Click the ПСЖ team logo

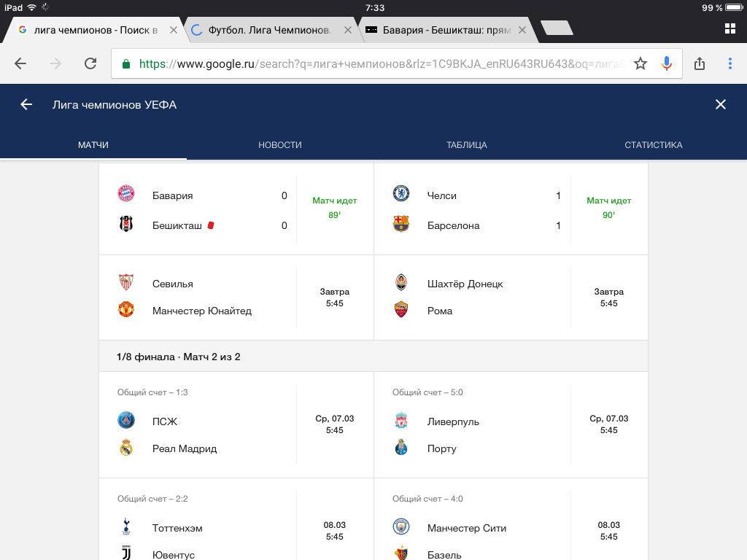126,421
